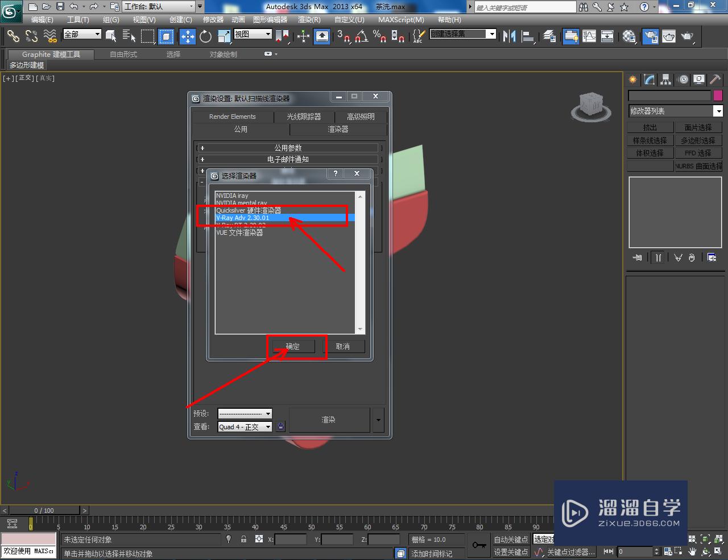
Task: Click the Unlink Selection tool
Action: coord(31,36)
